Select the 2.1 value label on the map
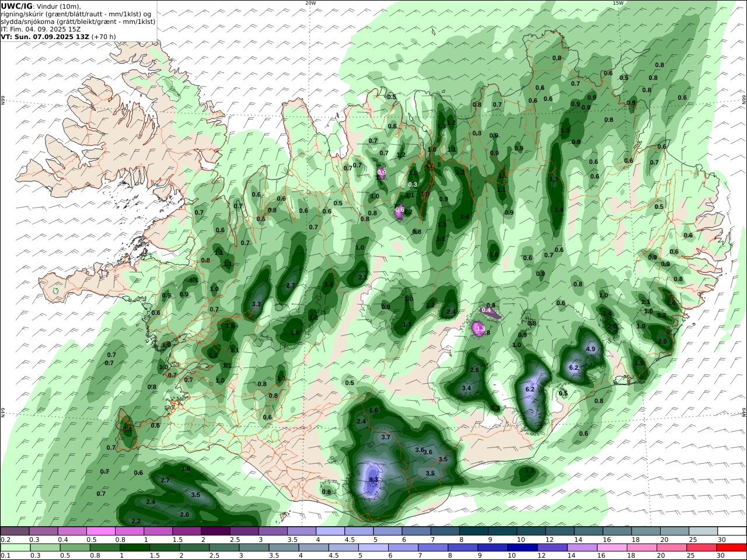747x560 pixels. 362,277
